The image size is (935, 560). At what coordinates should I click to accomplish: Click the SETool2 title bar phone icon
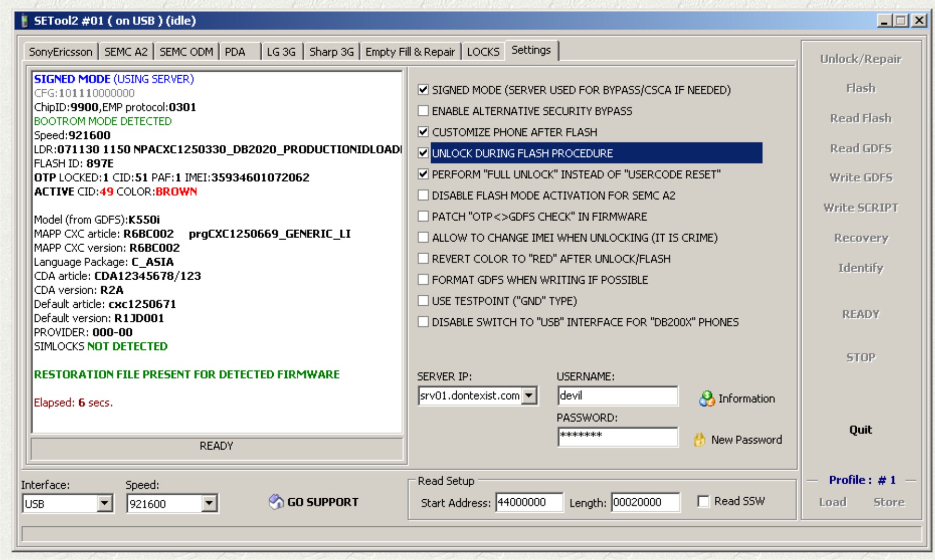click(x=24, y=21)
